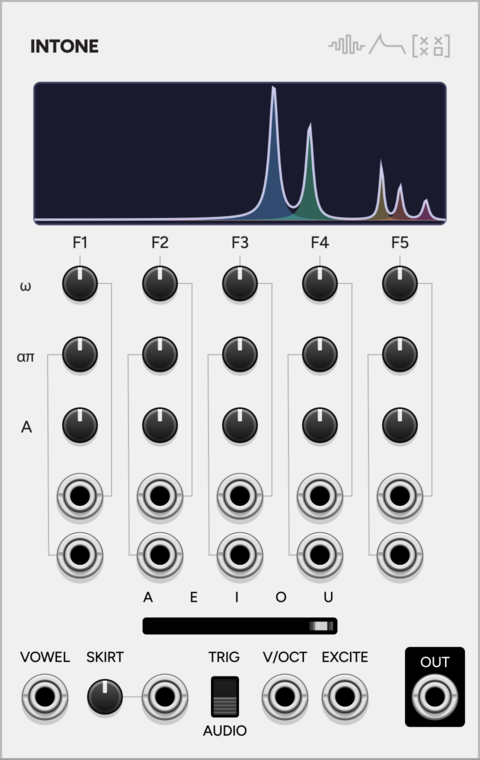
Task: Click the formant spectrum display
Action: pyautogui.click(x=240, y=153)
